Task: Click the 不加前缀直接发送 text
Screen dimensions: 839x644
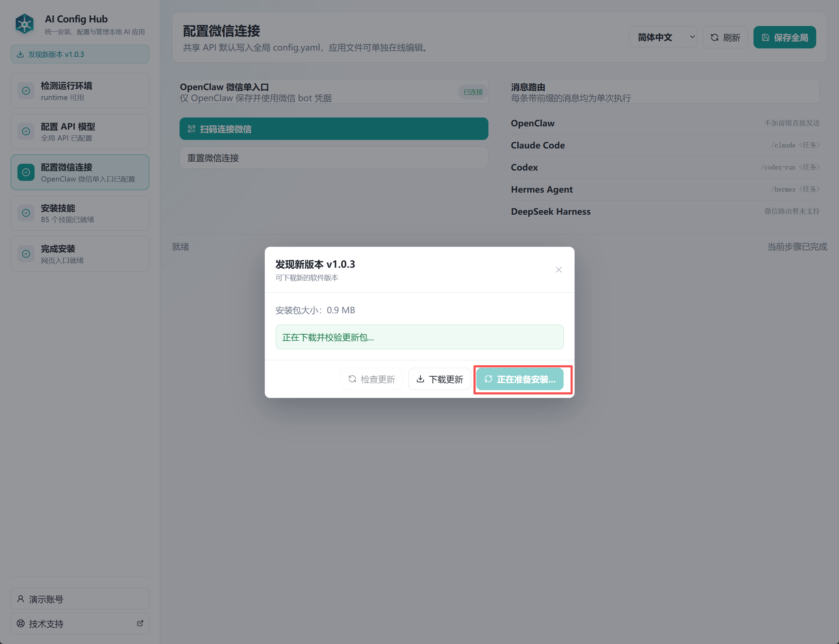Action: (792, 123)
